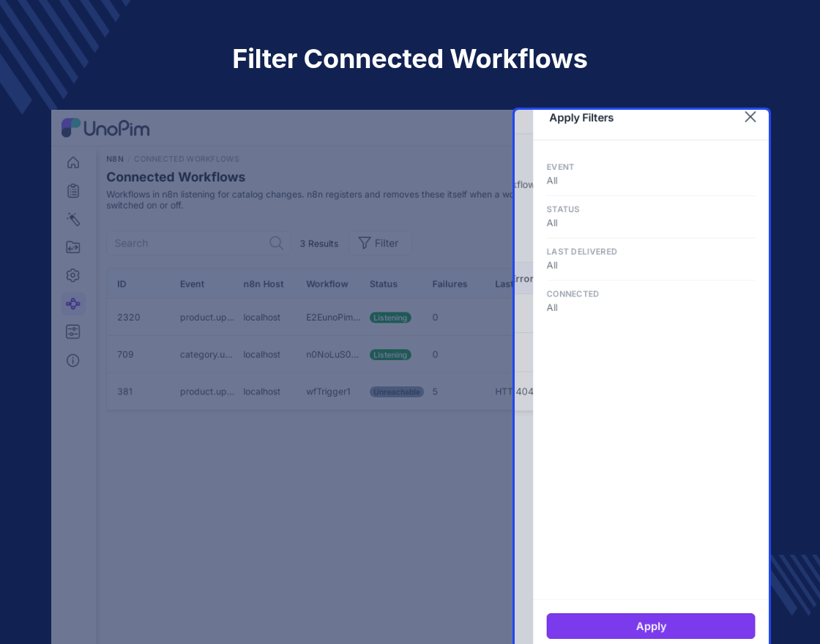The image size is (820, 644).
Task: Click the UnoPim logo
Action: pyautogui.click(x=105, y=128)
